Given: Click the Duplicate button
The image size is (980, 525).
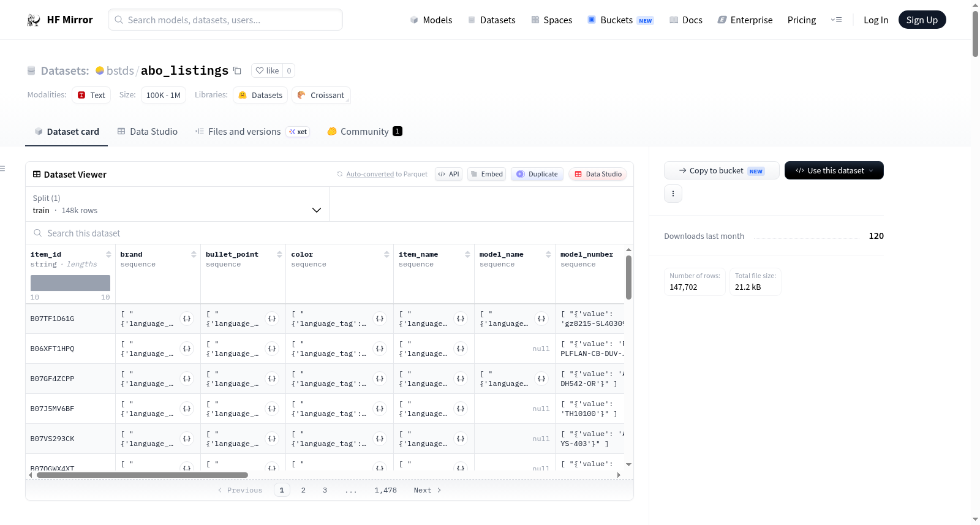Looking at the screenshot, I should [x=537, y=174].
